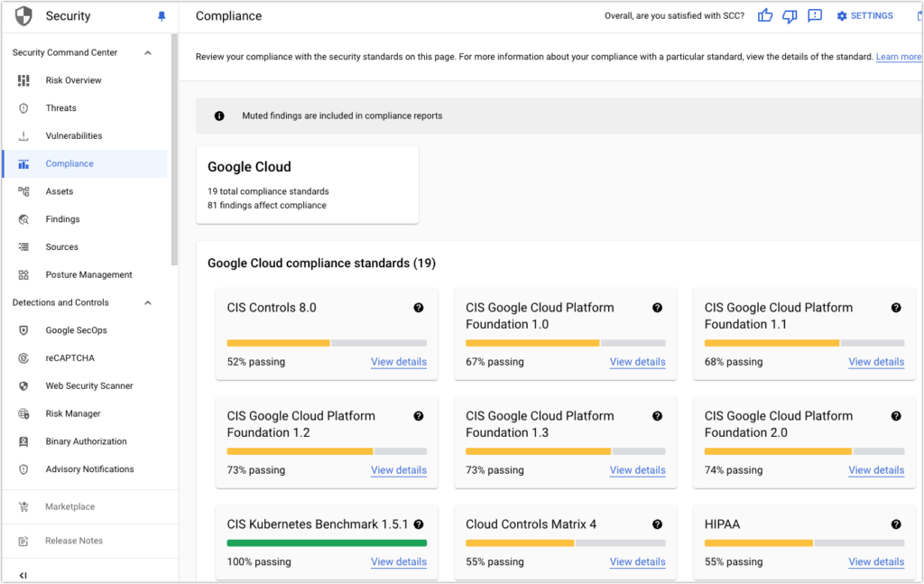Click CIS Controls 8.0 progress bar
Viewport: 924px width, 584px height.
coord(327,343)
